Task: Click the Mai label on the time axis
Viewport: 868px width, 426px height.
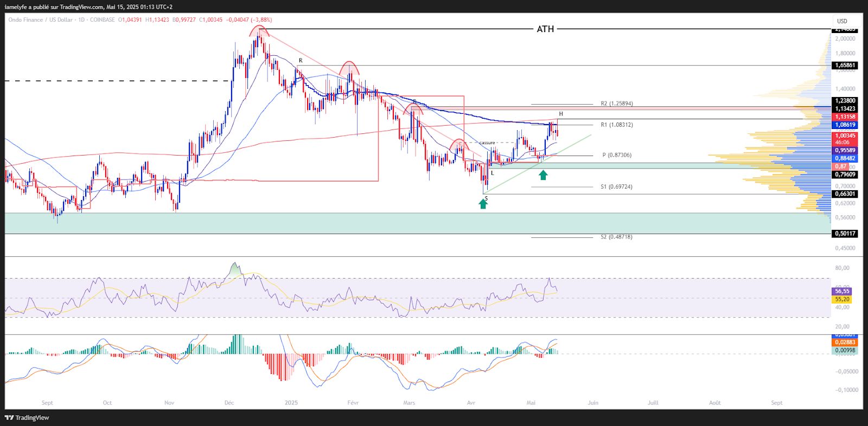Action: (x=531, y=403)
